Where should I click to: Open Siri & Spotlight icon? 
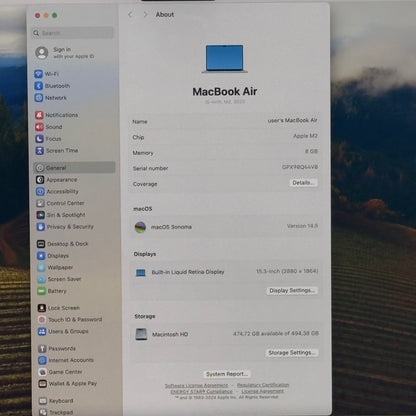41,215
